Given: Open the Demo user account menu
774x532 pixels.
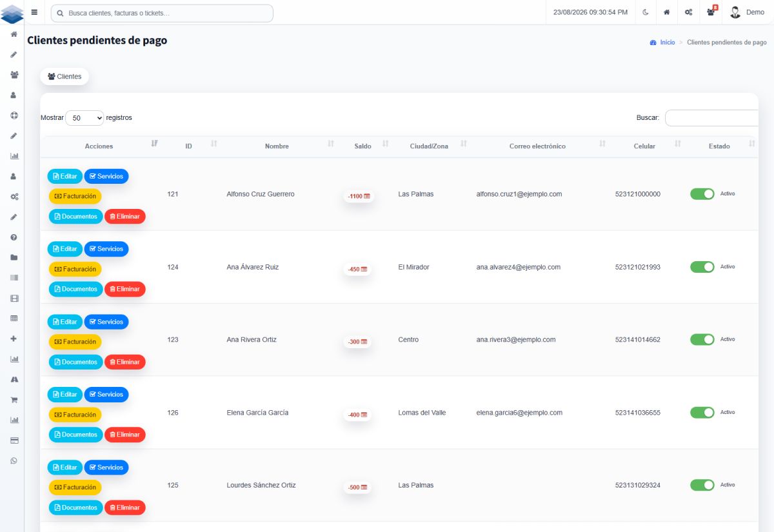Looking at the screenshot, I should (x=748, y=12).
